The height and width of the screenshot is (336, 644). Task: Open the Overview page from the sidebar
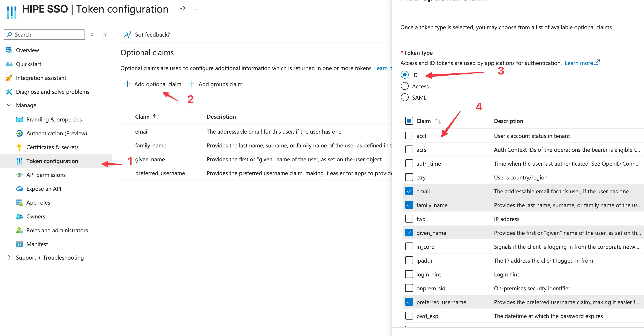click(28, 50)
